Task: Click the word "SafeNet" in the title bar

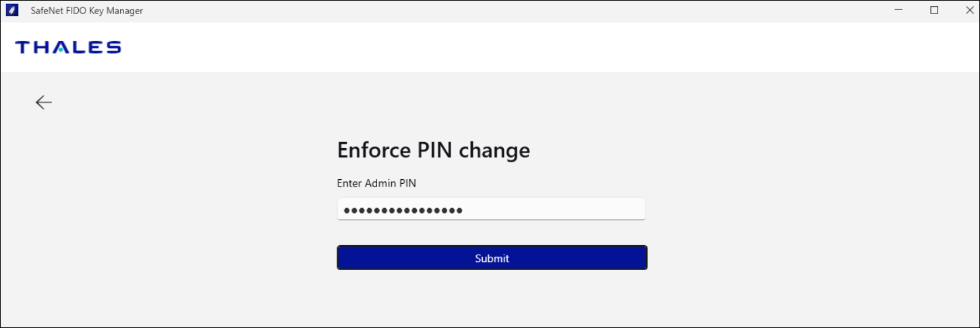Action: [x=46, y=11]
